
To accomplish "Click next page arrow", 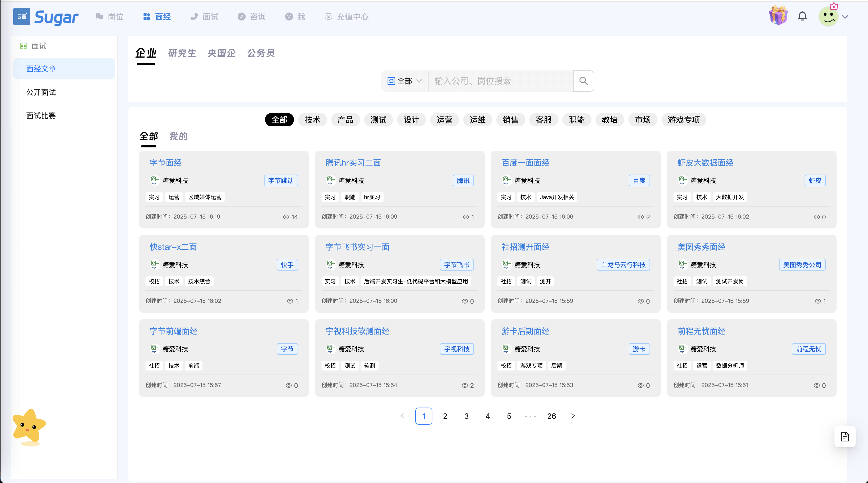I will tap(573, 416).
